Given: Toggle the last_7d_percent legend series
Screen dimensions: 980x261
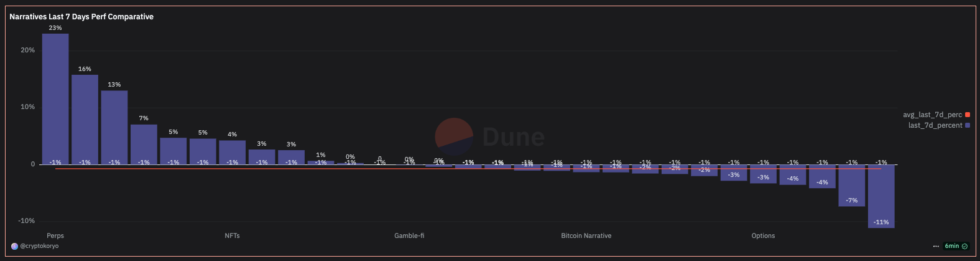Looking at the screenshot, I should 935,125.
